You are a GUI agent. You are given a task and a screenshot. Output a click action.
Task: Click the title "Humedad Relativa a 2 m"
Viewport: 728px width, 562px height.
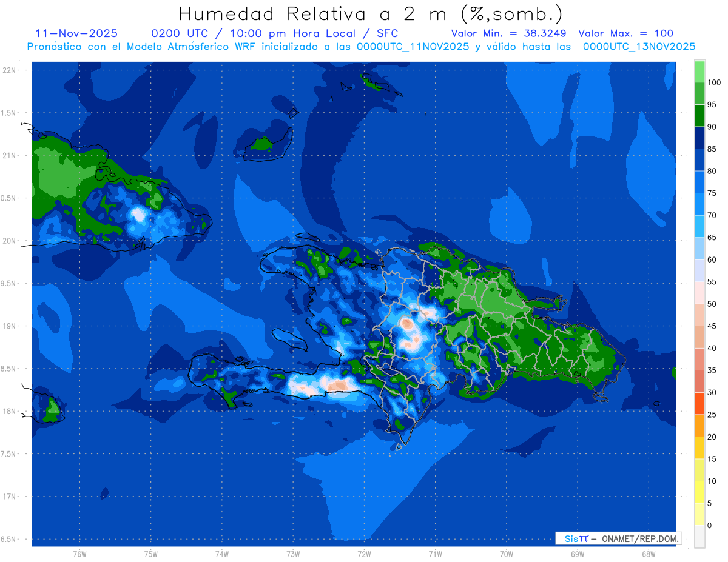316,13
